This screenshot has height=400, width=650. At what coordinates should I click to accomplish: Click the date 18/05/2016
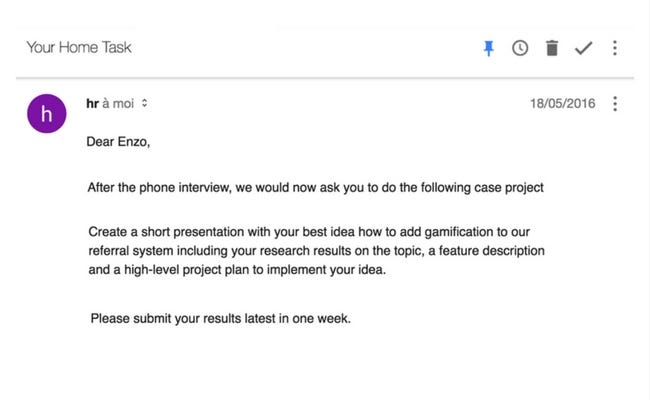tap(563, 103)
